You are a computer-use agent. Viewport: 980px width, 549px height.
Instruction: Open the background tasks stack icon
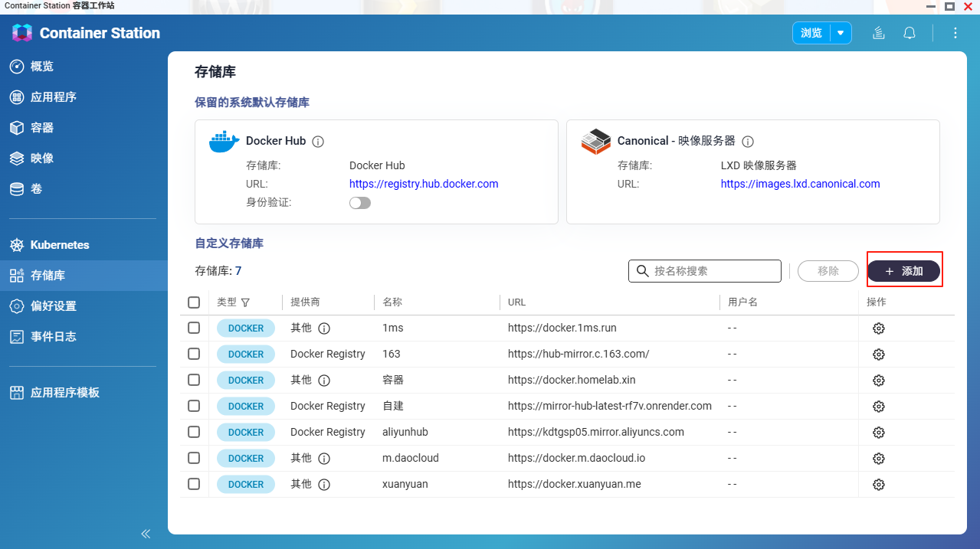tap(879, 33)
